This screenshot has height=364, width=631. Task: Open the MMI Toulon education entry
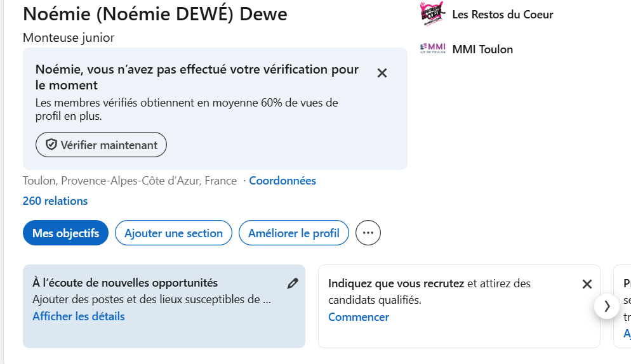(x=482, y=49)
